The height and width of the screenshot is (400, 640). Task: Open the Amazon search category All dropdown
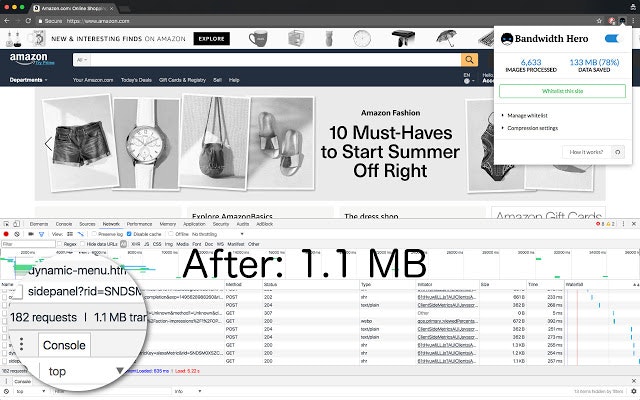[x=82, y=60]
